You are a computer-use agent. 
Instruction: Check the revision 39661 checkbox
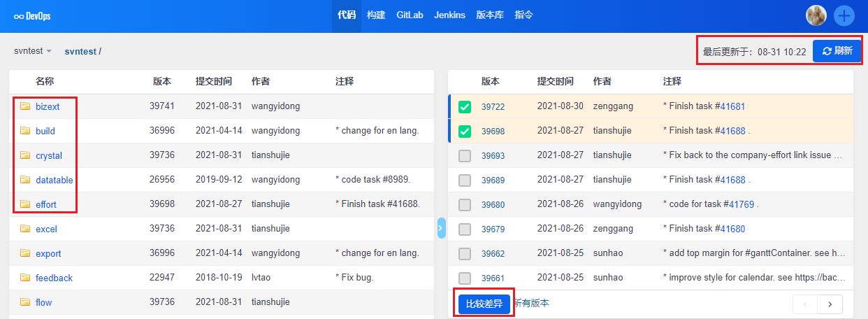(465, 278)
